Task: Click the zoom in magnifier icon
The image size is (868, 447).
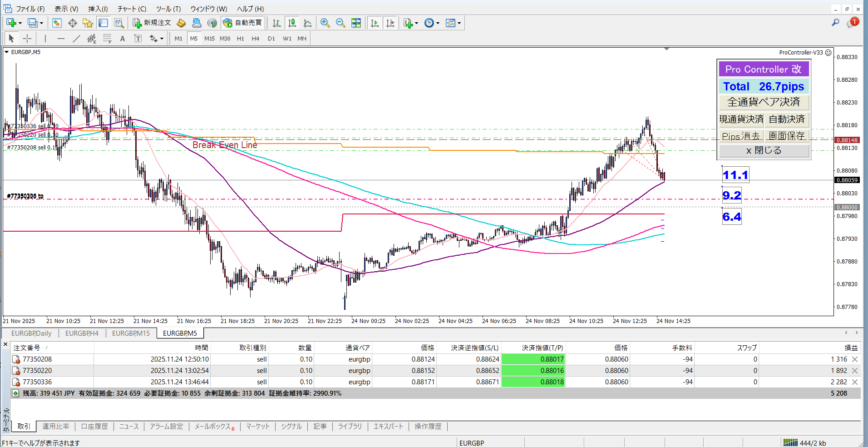Action: coord(325,23)
